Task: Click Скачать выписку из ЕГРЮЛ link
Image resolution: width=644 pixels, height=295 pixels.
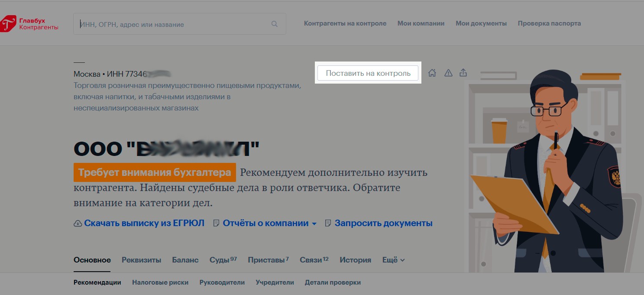Action: [x=144, y=224]
